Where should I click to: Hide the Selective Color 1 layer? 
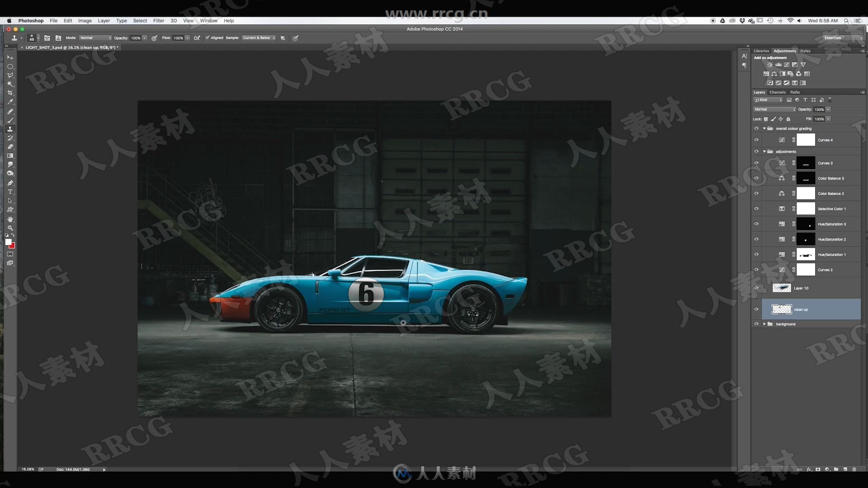[x=756, y=209]
